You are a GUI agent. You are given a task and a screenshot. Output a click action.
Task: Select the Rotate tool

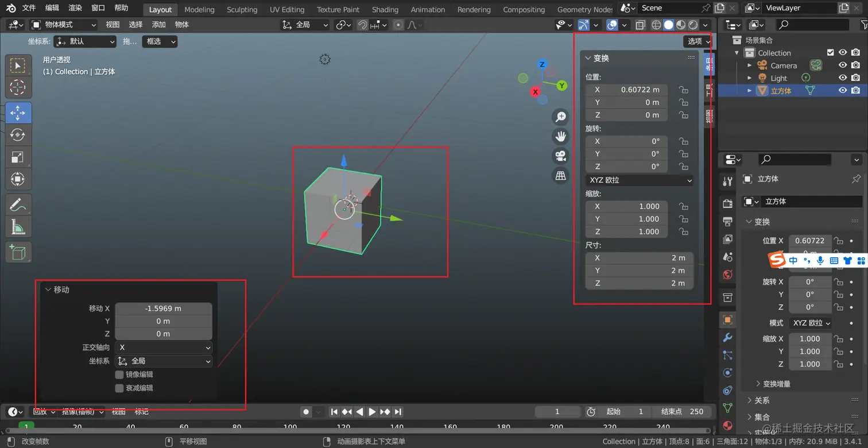[x=18, y=135]
